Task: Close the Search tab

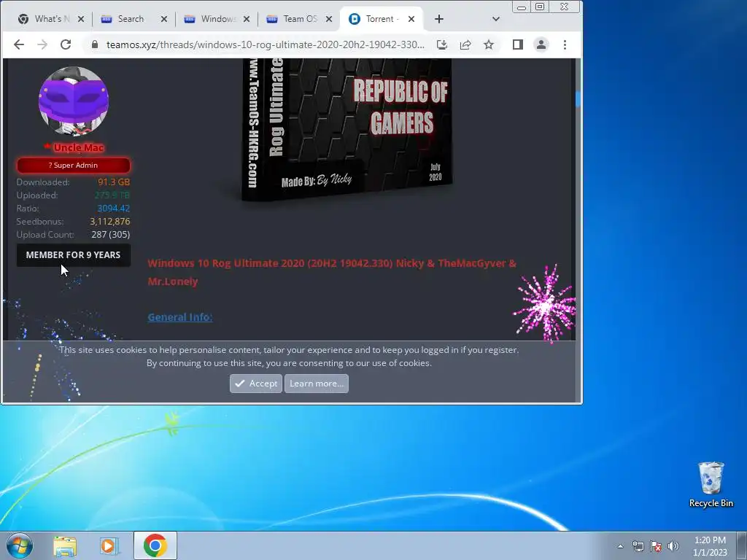Action: (164, 19)
